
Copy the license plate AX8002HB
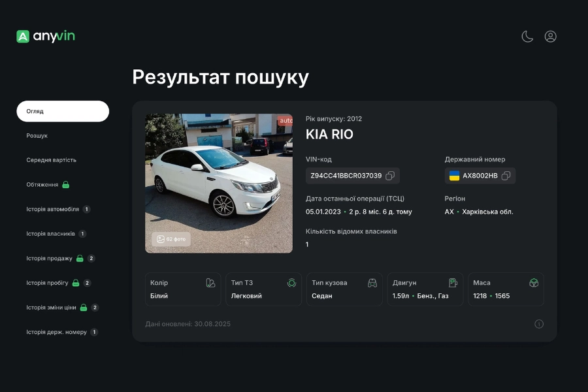(x=506, y=176)
